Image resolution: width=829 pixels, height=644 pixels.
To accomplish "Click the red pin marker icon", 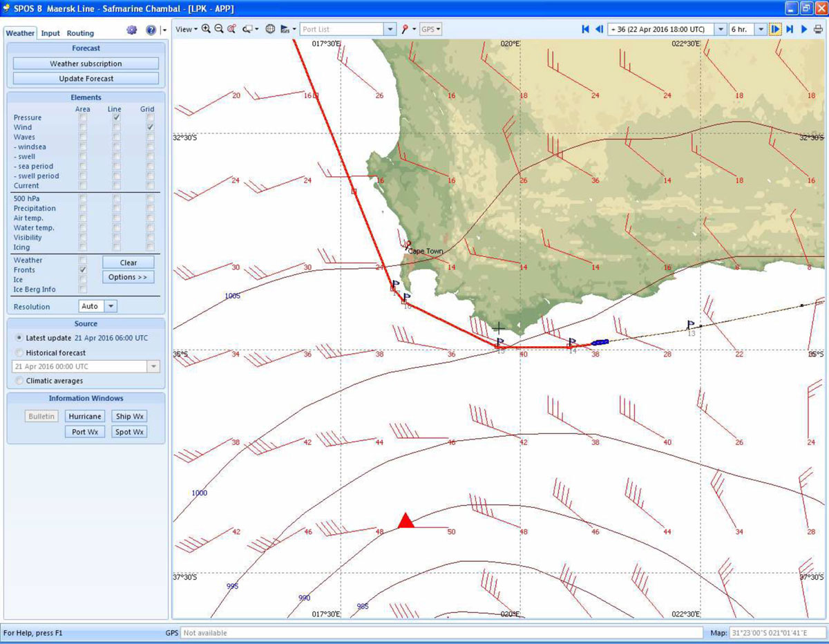I will (405, 29).
